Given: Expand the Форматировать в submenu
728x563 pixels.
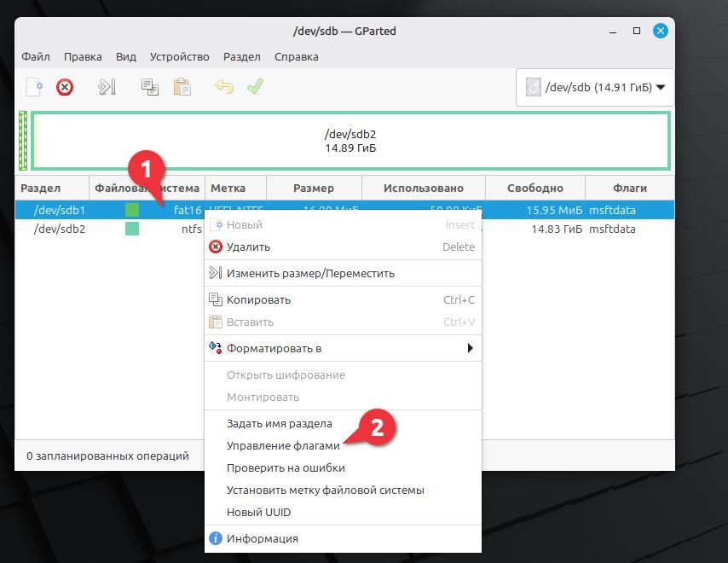Looking at the screenshot, I should [343, 348].
